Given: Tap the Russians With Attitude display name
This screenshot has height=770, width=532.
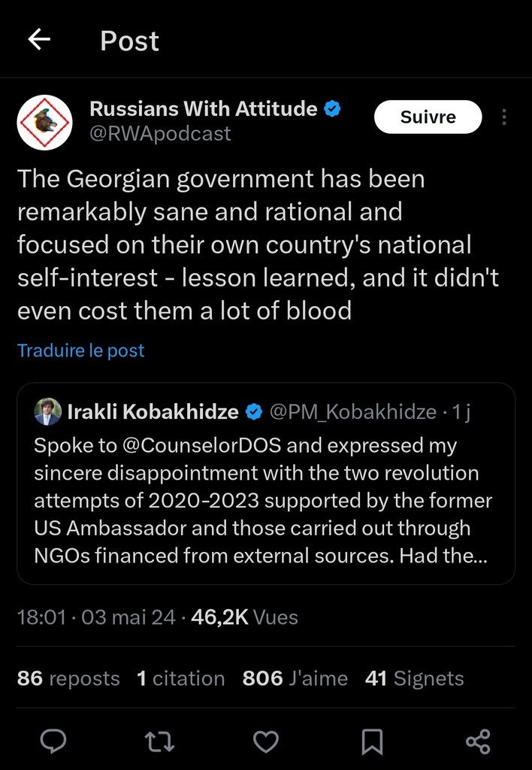Looking at the screenshot, I should [x=203, y=109].
